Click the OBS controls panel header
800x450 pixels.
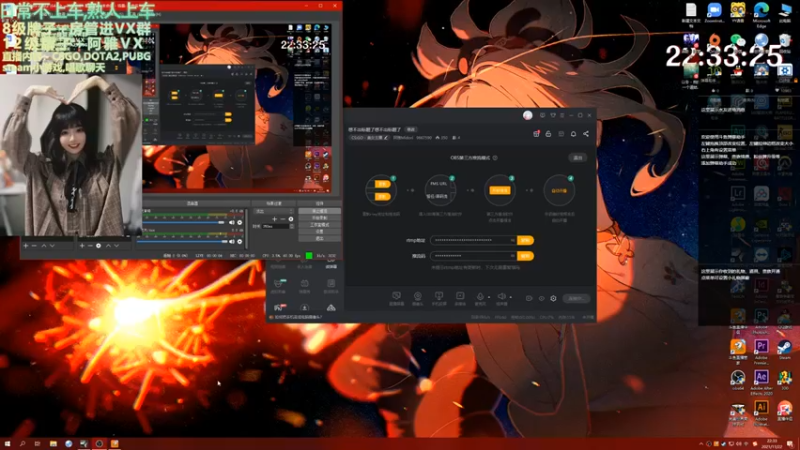[319, 203]
